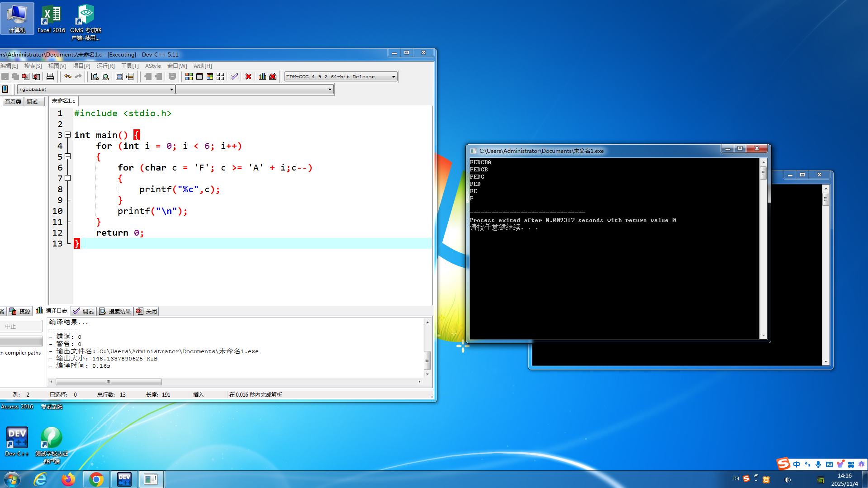Image resolution: width=868 pixels, height=488 pixels.
Task: Toggle Sogou Chinese/English mode 中 button
Action: point(797,464)
